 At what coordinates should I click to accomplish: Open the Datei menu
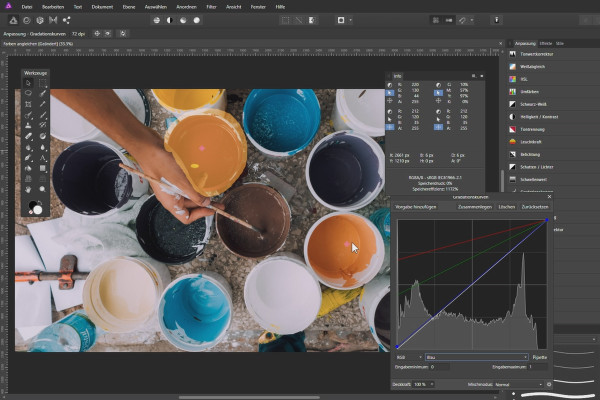(27, 7)
